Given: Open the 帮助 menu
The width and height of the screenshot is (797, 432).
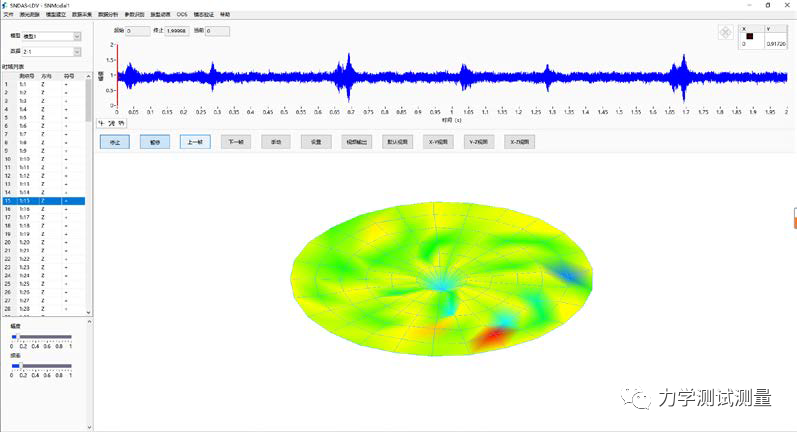Looking at the screenshot, I should (x=225, y=15).
